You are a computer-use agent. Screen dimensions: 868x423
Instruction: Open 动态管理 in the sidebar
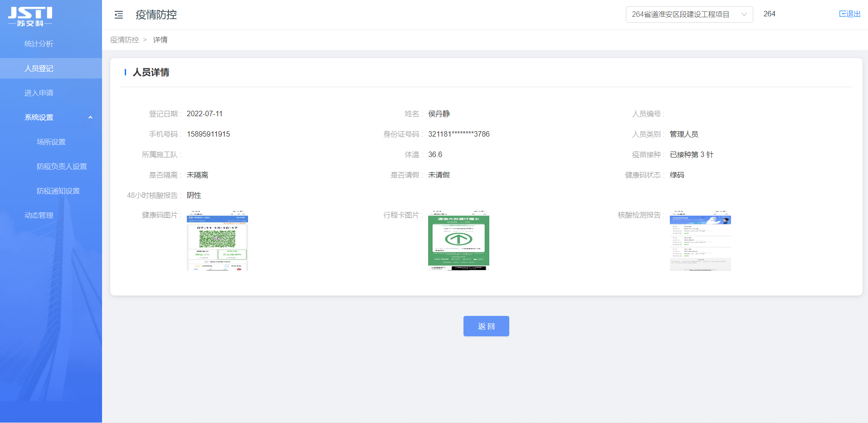[39, 216]
